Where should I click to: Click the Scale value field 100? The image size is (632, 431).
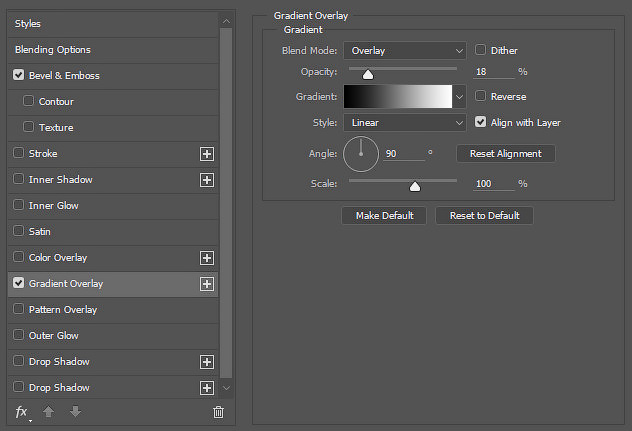pyautogui.click(x=494, y=184)
